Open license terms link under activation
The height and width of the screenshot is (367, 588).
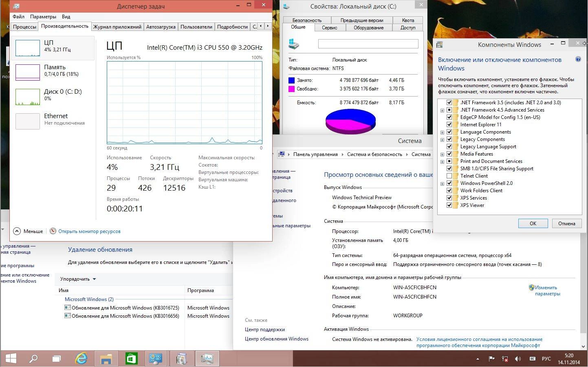tap(479, 342)
